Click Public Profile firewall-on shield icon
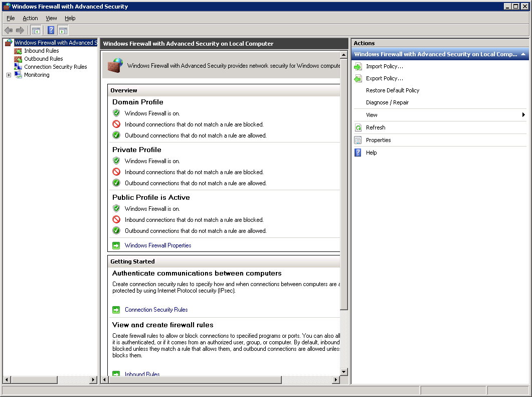 coord(116,208)
